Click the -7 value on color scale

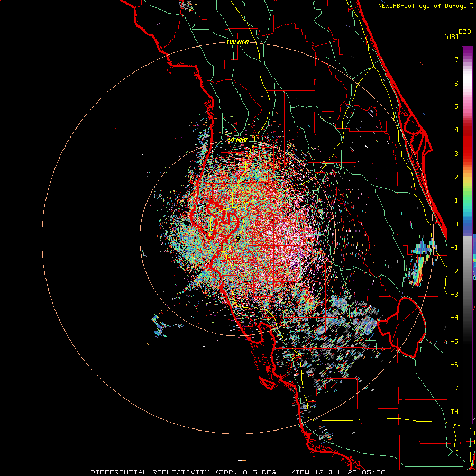coord(454,388)
